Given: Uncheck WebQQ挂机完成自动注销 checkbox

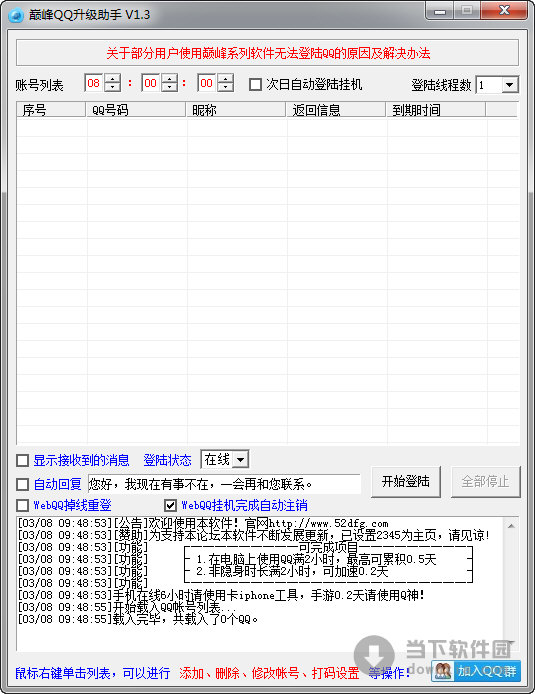Looking at the screenshot, I should pyautogui.click(x=170, y=505).
